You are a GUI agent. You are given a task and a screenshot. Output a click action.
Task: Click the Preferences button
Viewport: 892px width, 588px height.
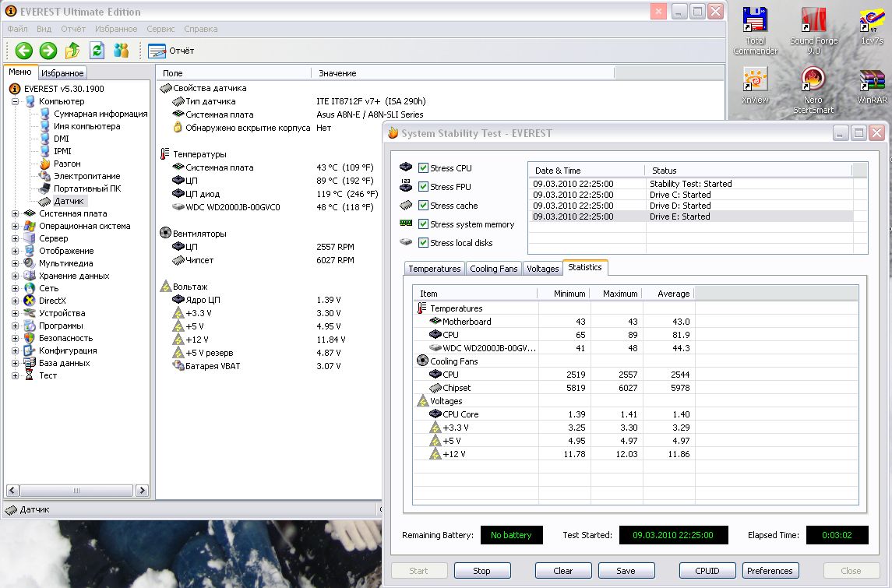pyautogui.click(x=770, y=571)
